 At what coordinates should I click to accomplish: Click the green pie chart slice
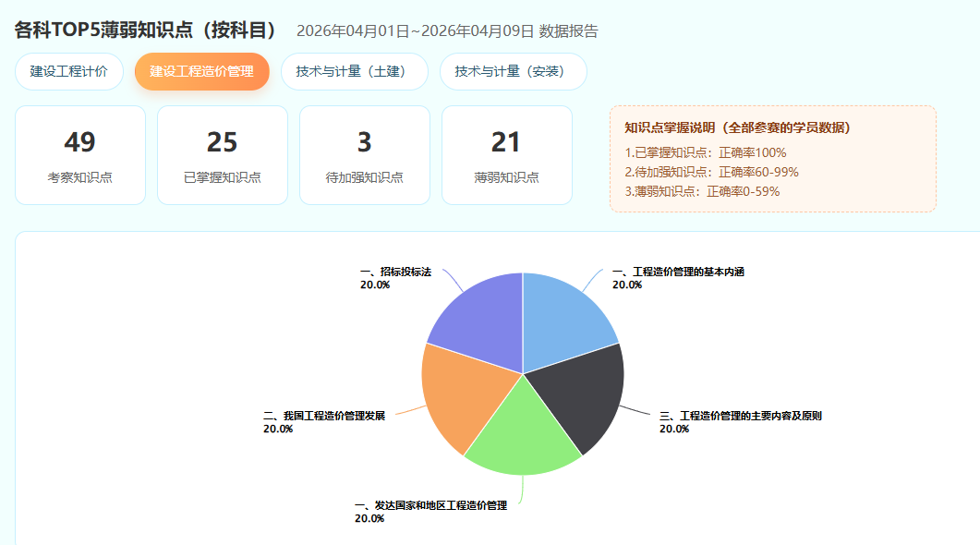tap(523, 434)
